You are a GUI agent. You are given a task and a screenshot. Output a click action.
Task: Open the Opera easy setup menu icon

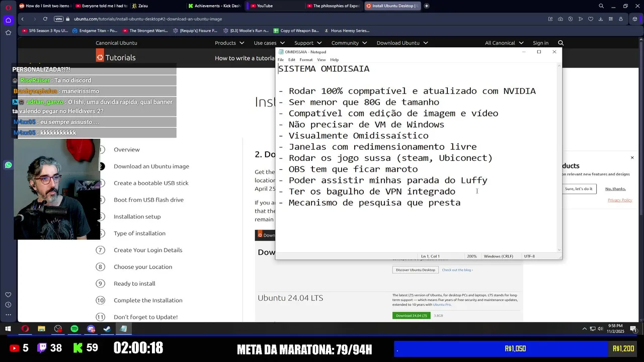(x=611, y=19)
